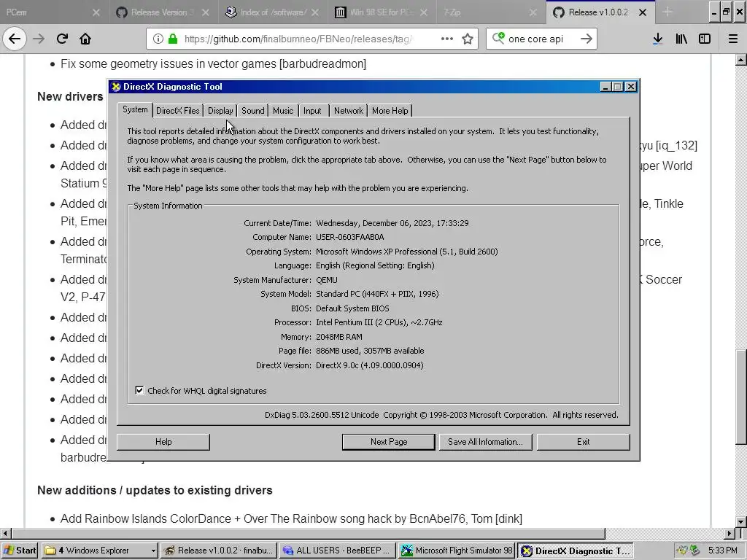Click the vertical scrollbar up arrow
Image resolution: width=747 pixels, height=560 pixels.
(741, 60)
